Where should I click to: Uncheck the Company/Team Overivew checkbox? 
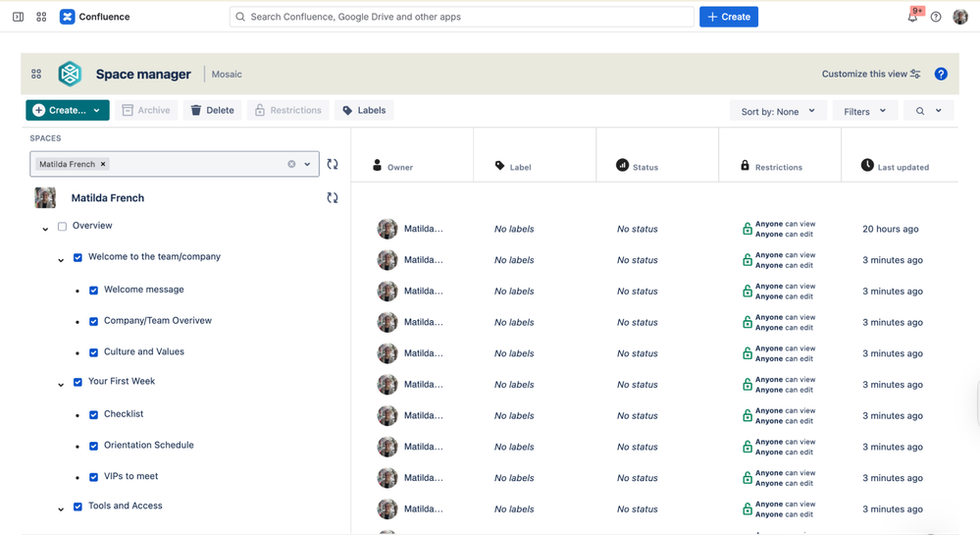pos(93,322)
